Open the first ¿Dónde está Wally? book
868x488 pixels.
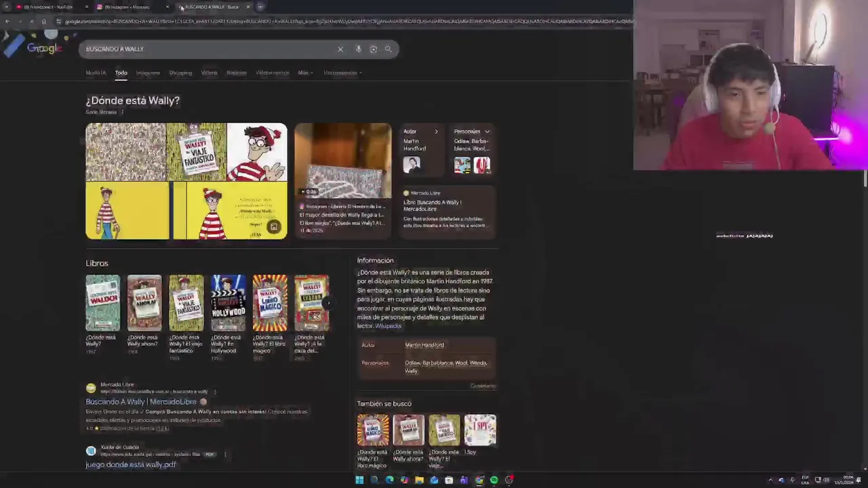(x=102, y=303)
